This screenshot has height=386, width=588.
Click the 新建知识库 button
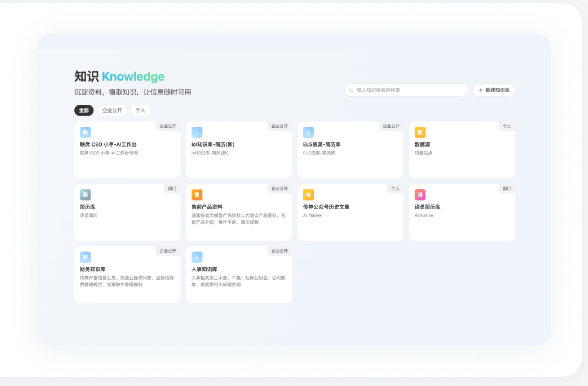coord(494,90)
